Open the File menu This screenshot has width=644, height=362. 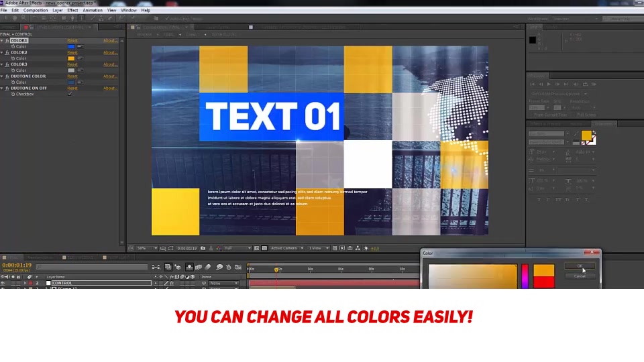pyautogui.click(x=4, y=10)
